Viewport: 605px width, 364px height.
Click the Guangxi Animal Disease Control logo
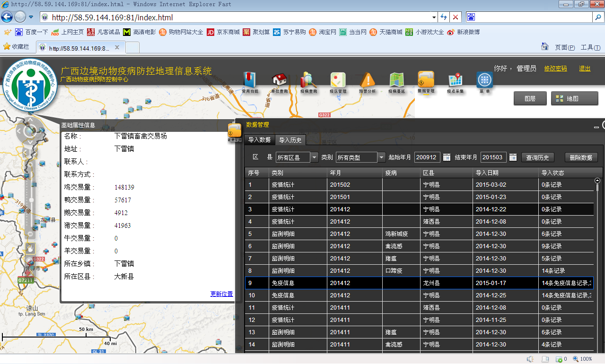coord(30,87)
